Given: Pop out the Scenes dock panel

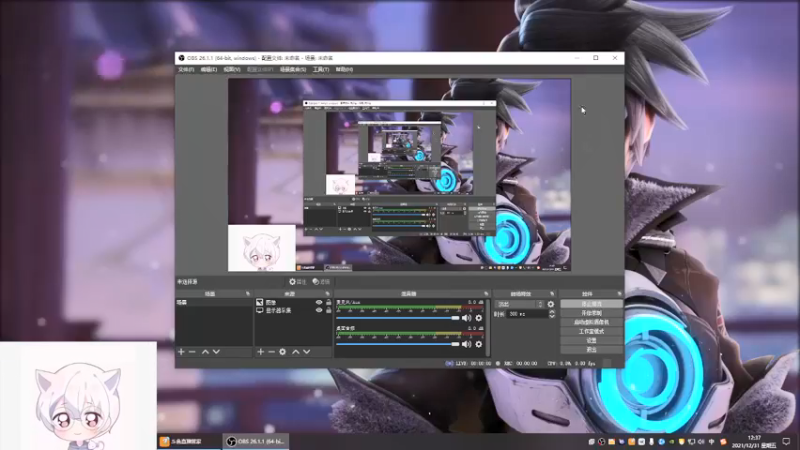Looking at the screenshot, I should pyautogui.click(x=248, y=294).
